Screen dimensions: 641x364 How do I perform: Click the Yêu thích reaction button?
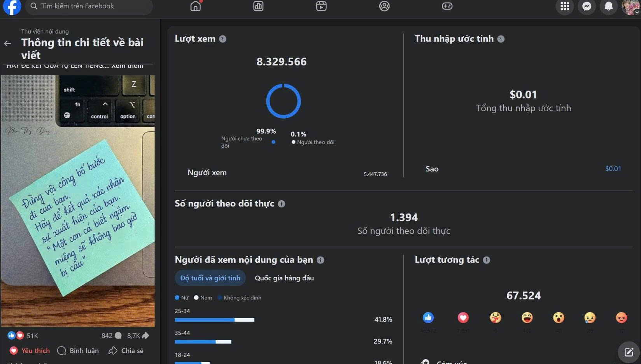pyautogui.click(x=30, y=351)
